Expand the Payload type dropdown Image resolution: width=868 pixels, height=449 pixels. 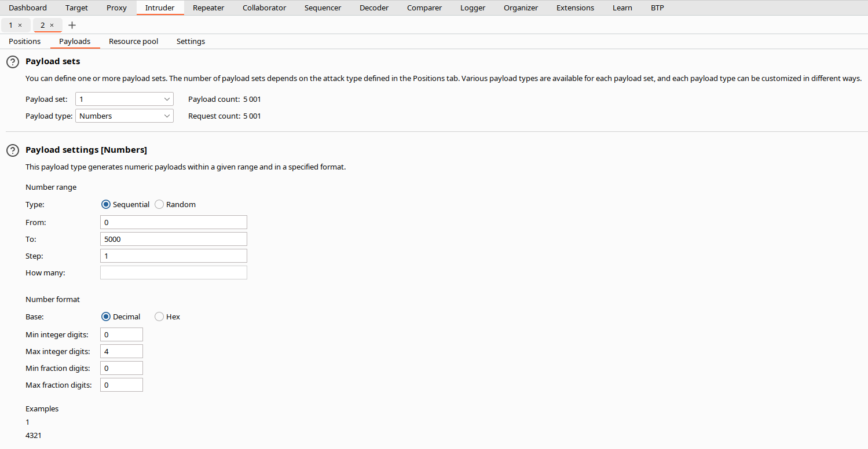(124, 116)
